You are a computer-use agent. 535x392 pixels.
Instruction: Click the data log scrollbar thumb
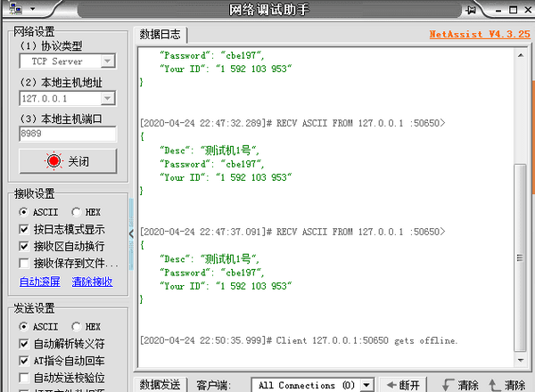click(x=521, y=257)
